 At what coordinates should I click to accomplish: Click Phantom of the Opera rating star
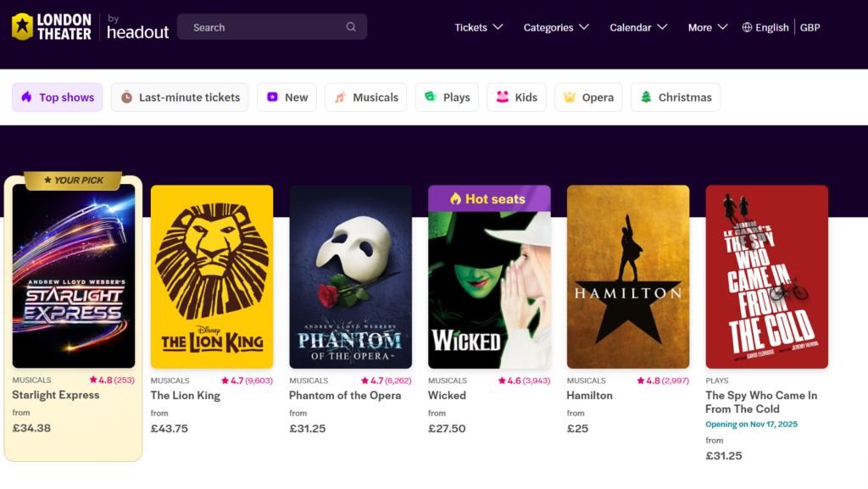(364, 381)
